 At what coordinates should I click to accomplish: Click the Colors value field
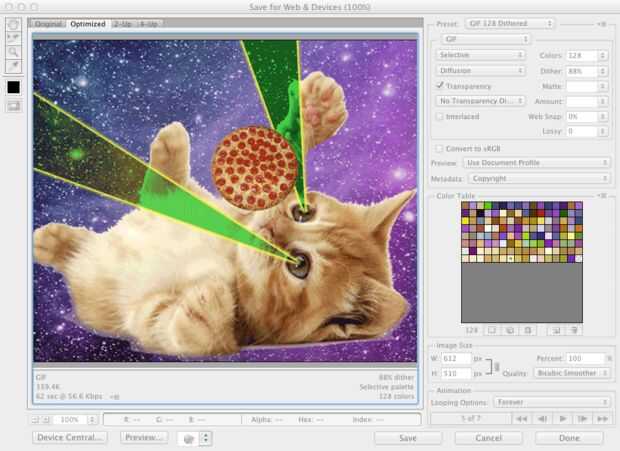coord(582,55)
